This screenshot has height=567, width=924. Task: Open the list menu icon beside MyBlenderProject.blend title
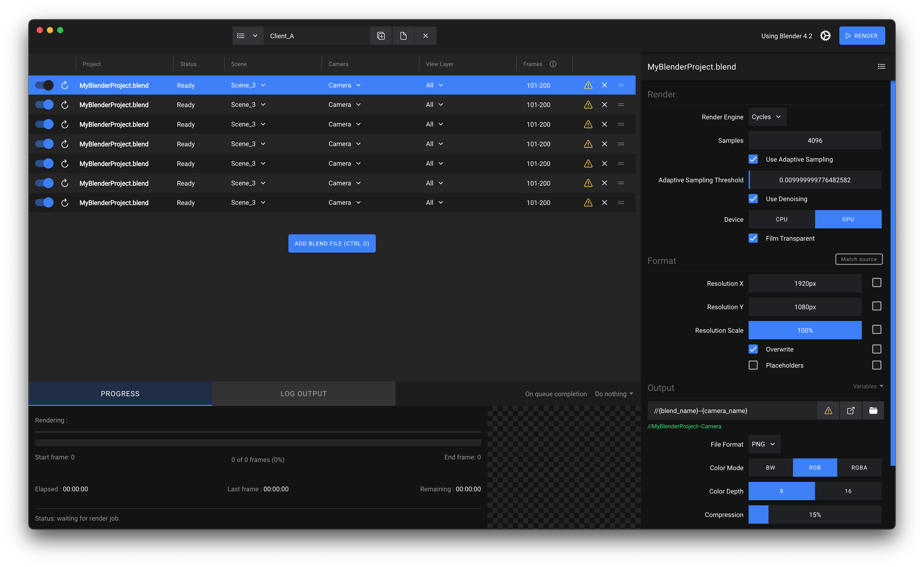click(x=881, y=67)
